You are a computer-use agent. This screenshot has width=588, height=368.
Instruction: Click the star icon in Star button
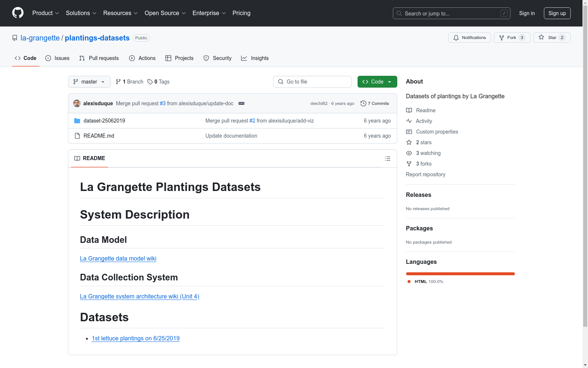coord(541,37)
